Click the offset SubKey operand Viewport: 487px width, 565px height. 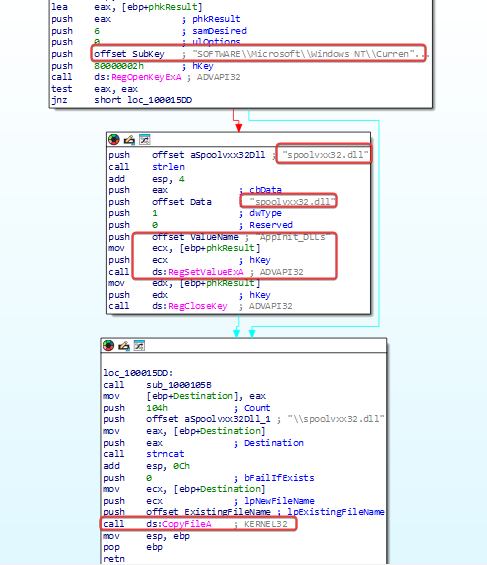129,54
